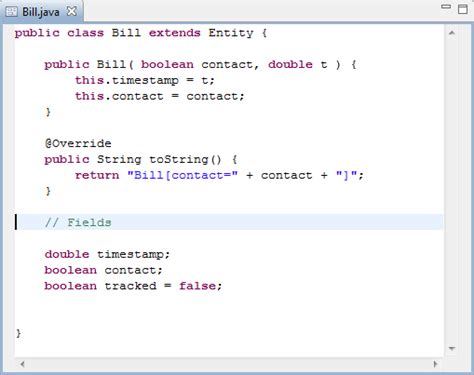Close the Bill.java tab

coord(72,12)
